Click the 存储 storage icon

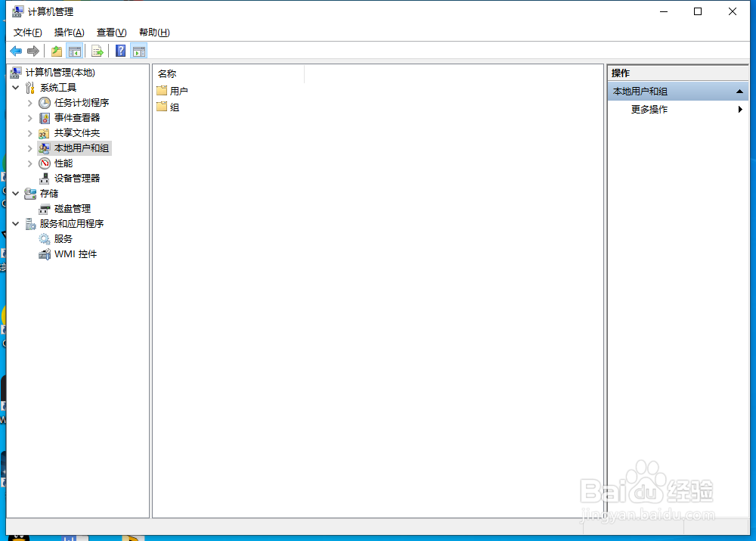point(30,194)
